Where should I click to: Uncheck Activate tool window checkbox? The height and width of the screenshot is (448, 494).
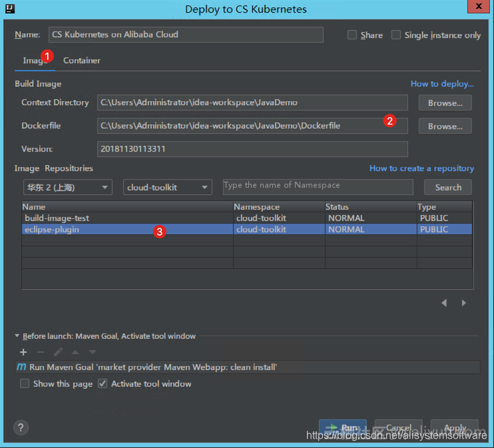point(103,383)
